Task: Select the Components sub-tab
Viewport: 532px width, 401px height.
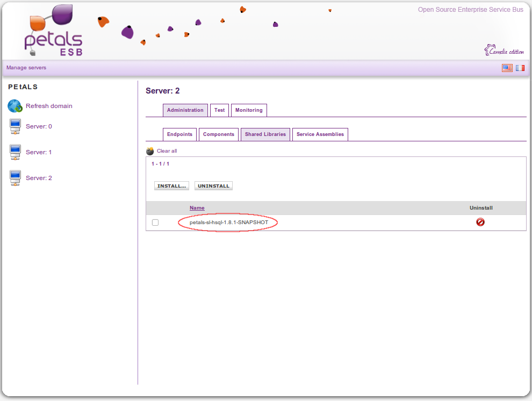Action: (218, 134)
